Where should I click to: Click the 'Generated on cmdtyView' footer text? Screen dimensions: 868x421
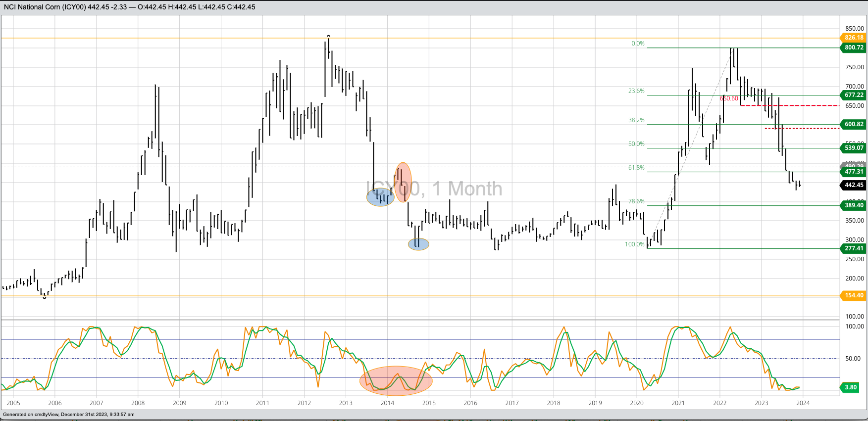point(69,415)
